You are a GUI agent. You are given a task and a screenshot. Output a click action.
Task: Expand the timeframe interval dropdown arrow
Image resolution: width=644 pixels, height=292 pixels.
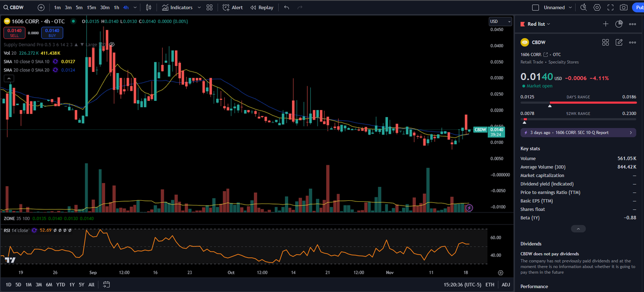(135, 8)
